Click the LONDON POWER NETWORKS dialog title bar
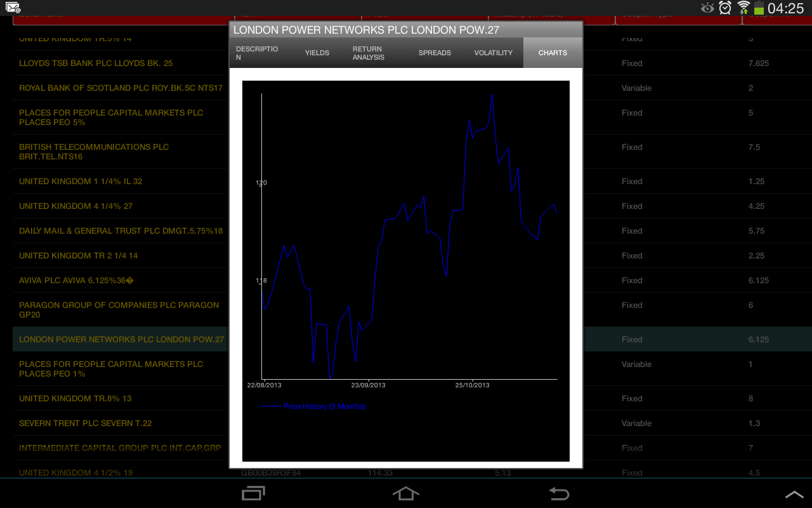Viewport: 812px width, 508px height. (406, 29)
